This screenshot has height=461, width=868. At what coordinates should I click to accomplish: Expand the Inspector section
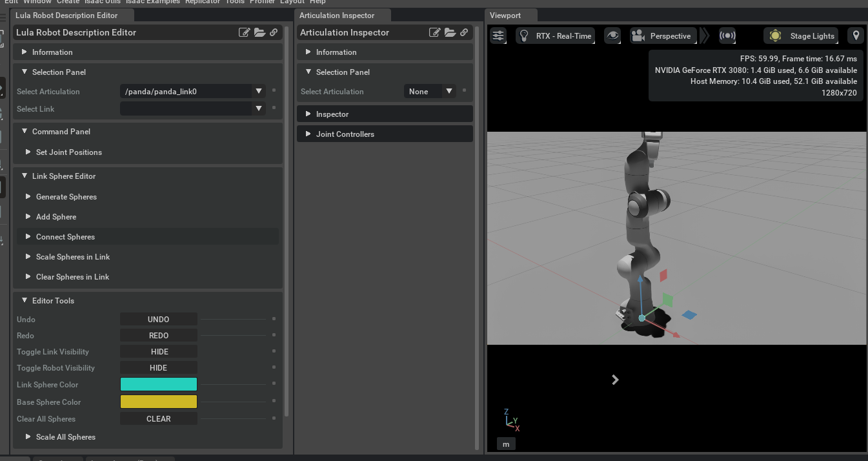pos(385,114)
